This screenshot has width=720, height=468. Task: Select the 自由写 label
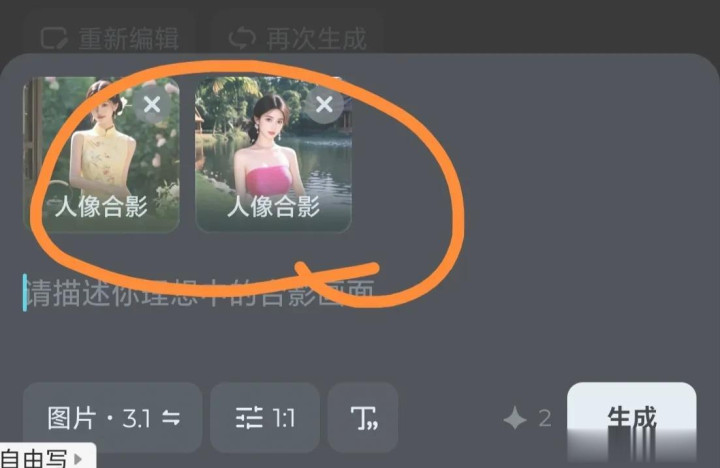click(x=34, y=458)
